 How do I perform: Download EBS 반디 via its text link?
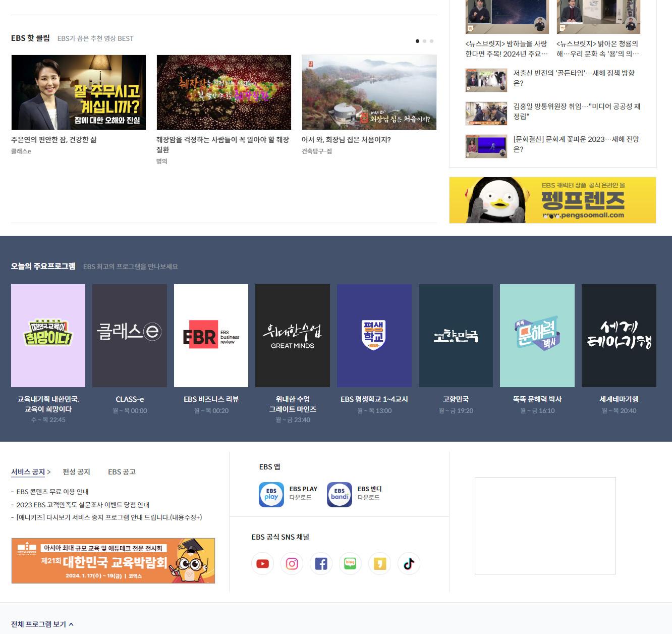pyautogui.click(x=370, y=493)
